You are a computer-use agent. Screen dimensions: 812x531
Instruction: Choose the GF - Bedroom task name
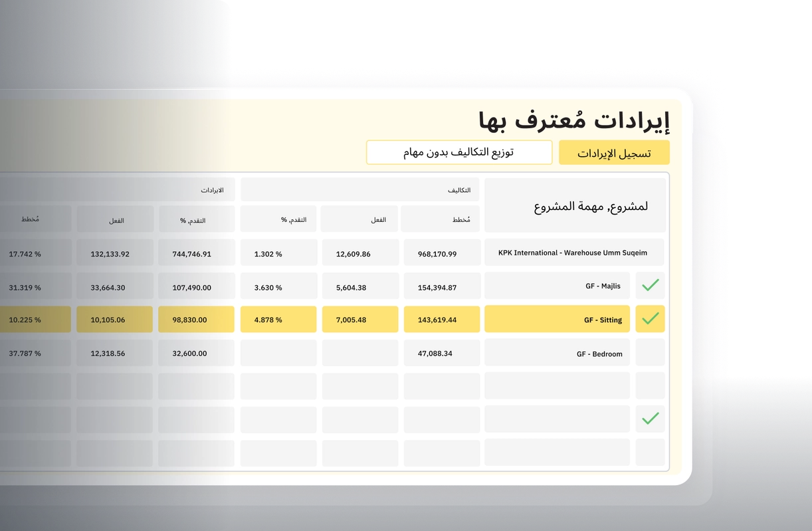(557, 352)
